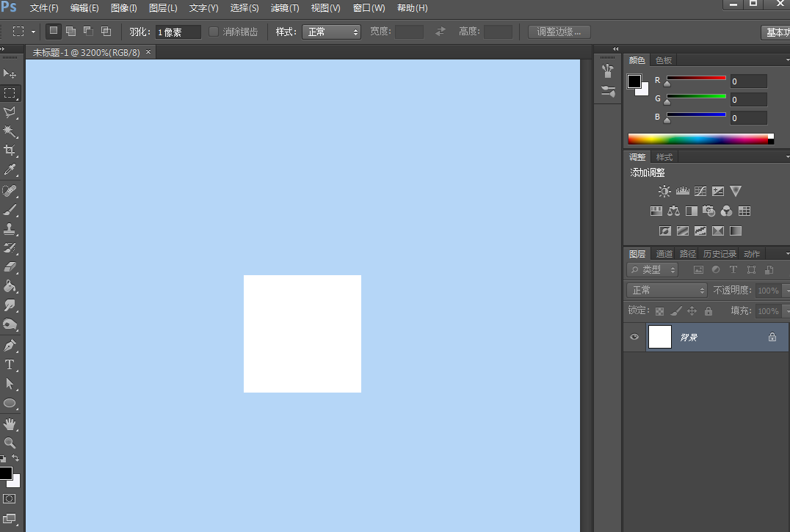Image resolution: width=790 pixels, height=532 pixels.
Task: Select the Paint Bucket tool
Action: point(10,286)
